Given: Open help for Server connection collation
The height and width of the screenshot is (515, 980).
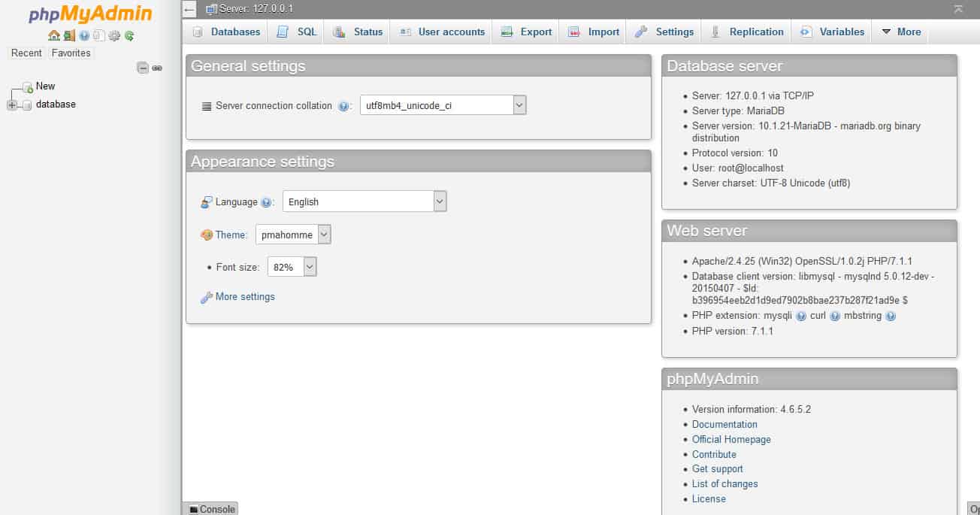Looking at the screenshot, I should 343,106.
